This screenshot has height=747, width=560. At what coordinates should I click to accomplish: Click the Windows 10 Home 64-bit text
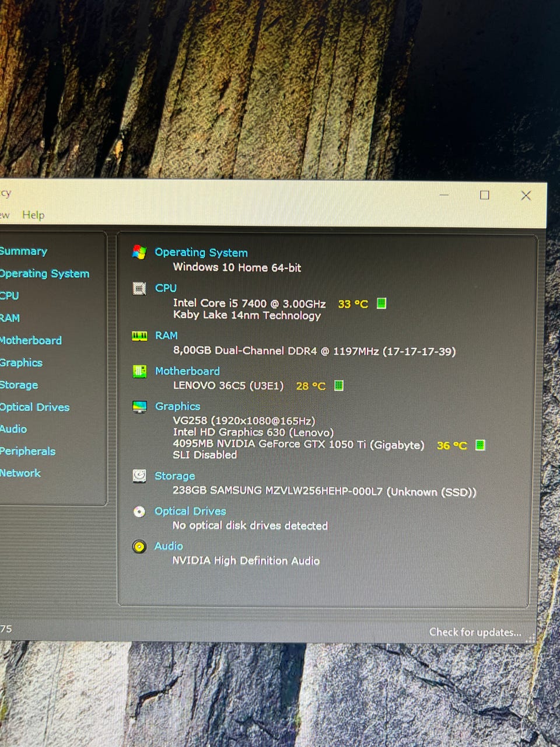pos(237,267)
